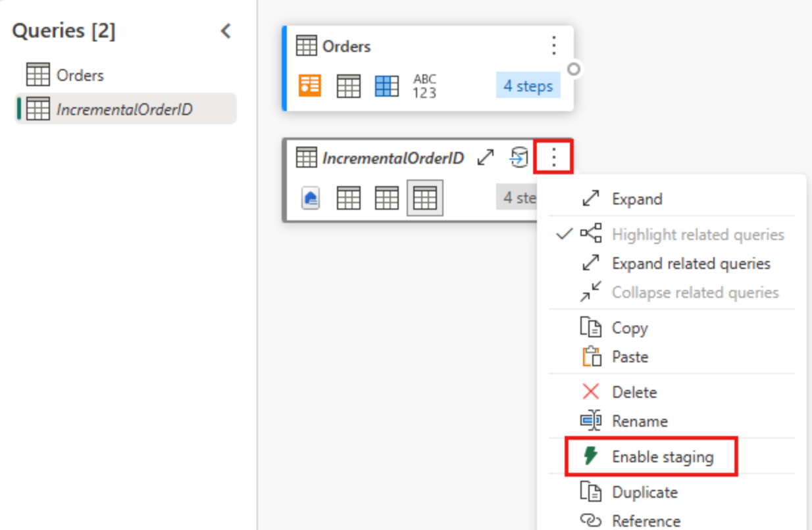Click second step table icon in IncrementalOrderID card

point(348,198)
